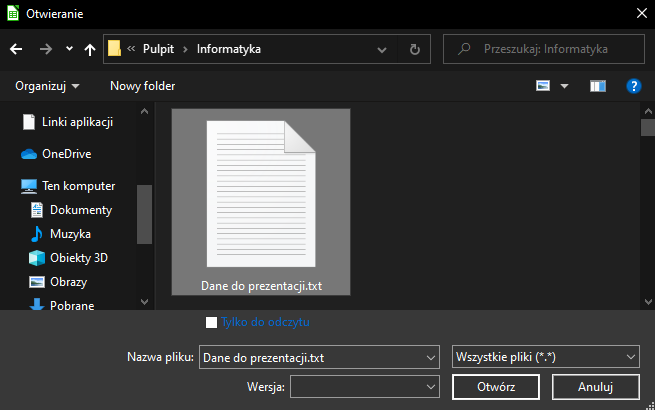The image size is (655, 410).
Task: Click the forward navigation arrow
Action: (x=46, y=49)
